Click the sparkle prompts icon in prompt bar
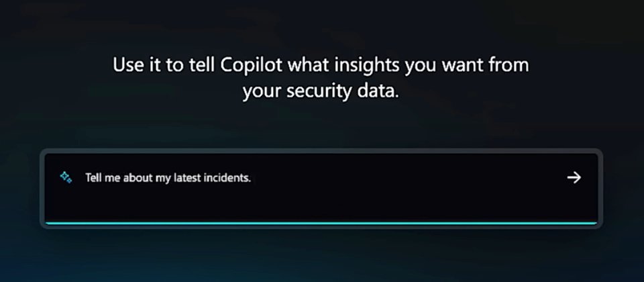Viewport: 644px width, 282px height. [x=66, y=177]
